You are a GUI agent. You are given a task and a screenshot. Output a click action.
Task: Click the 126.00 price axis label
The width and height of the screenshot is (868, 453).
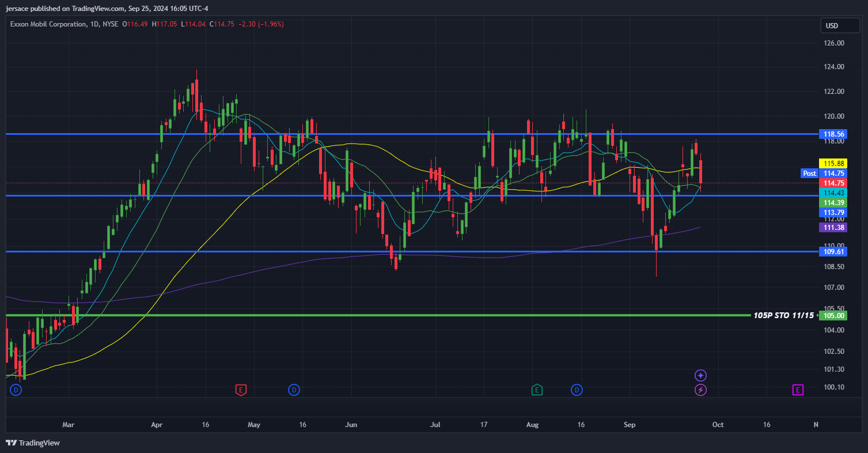pyautogui.click(x=833, y=43)
